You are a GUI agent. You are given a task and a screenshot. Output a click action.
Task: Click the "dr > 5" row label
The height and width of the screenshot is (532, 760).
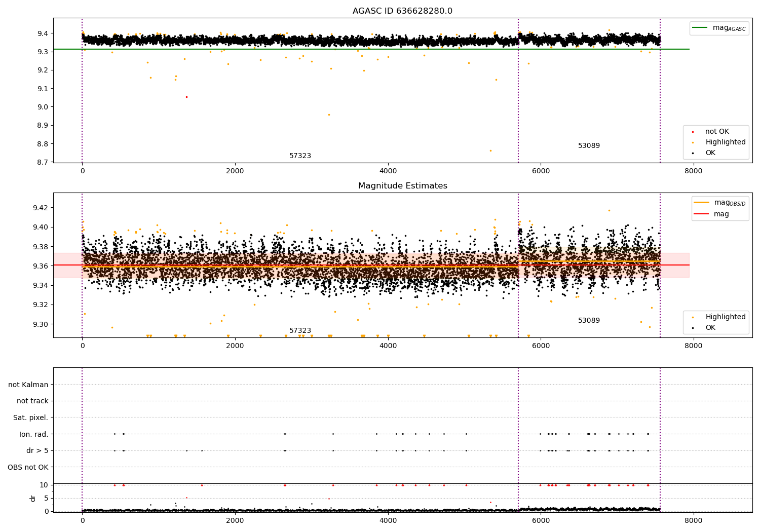pos(37,451)
